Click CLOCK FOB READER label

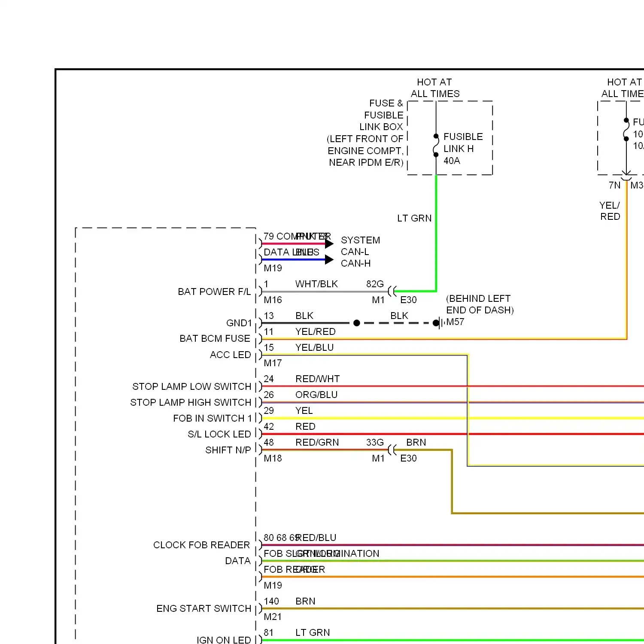pos(201,545)
